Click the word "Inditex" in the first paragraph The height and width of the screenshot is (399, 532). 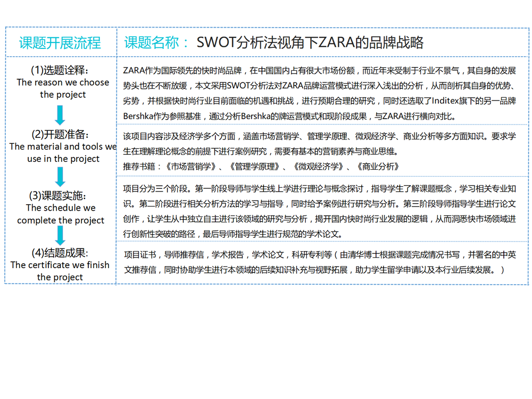point(445,101)
